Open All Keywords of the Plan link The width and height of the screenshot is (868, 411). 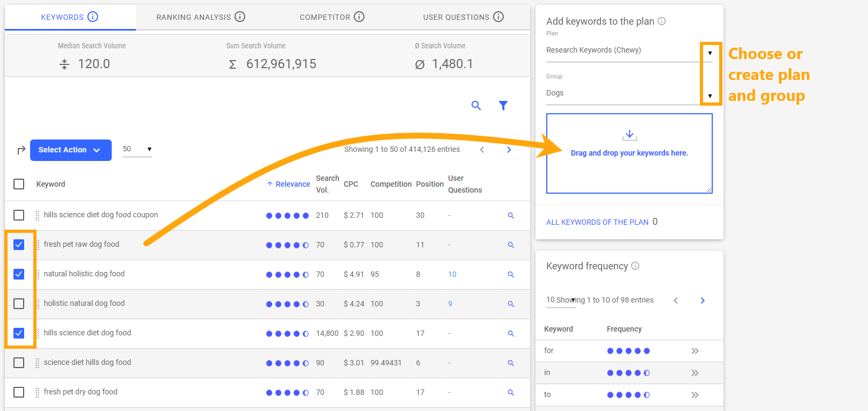point(597,222)
